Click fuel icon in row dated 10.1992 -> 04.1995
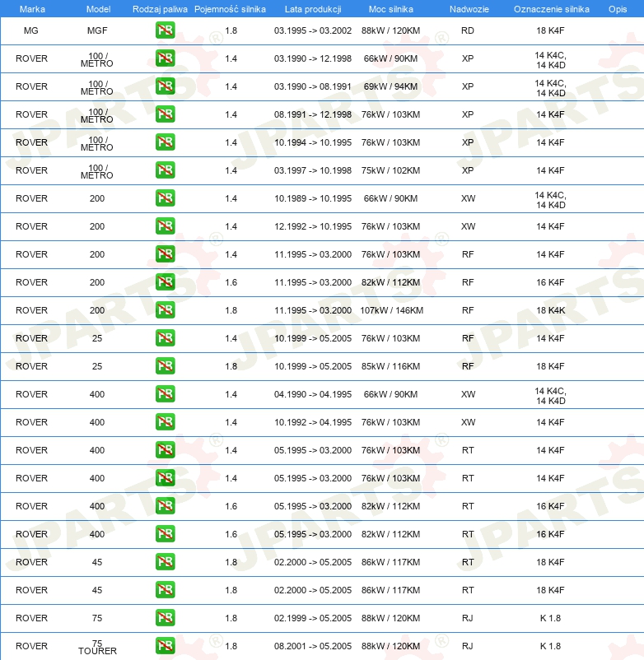The width and height of the screenshot is (644, 660). 165,422
